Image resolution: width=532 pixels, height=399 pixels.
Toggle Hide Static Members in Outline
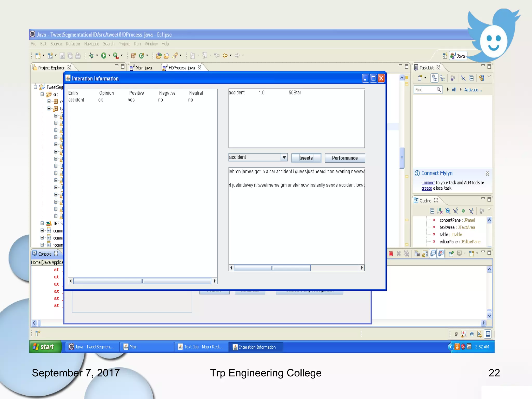[x=455, y=211]
